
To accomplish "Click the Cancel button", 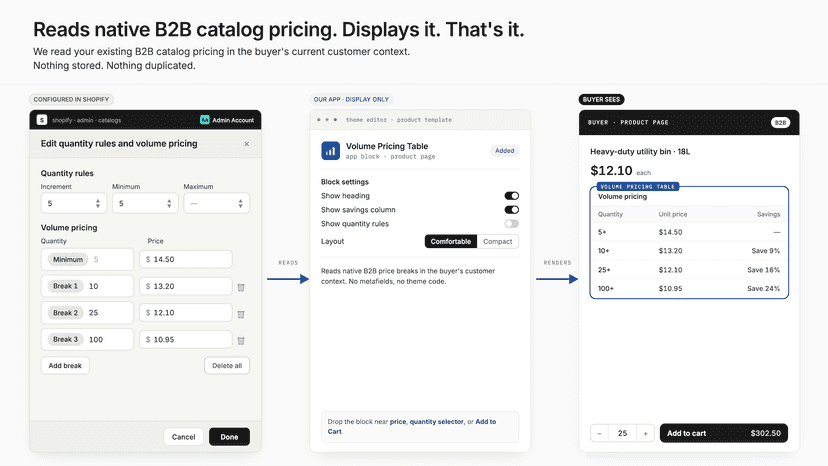I will pos(183,437).
